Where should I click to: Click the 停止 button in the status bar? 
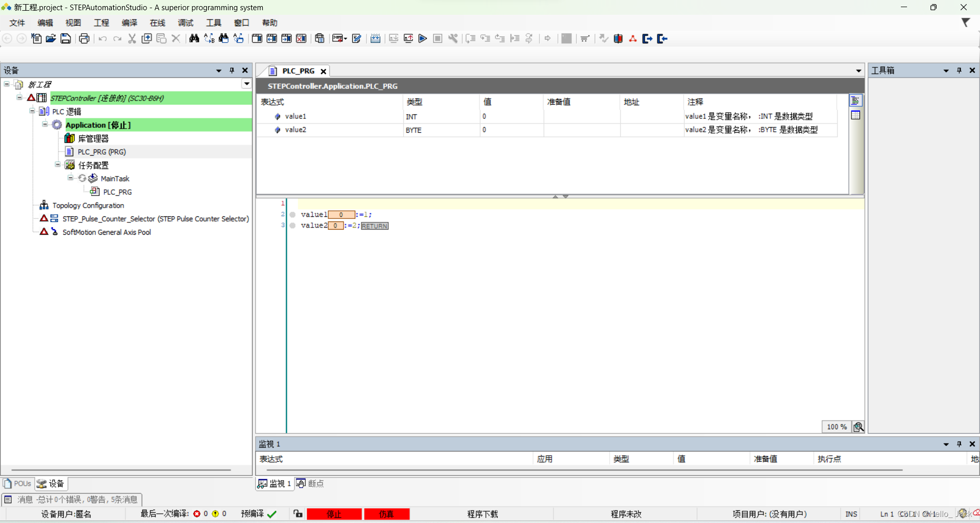point(334,514)
